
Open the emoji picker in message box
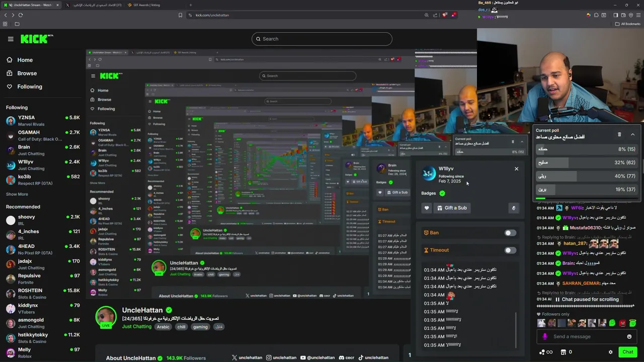[x=629, y=336]
